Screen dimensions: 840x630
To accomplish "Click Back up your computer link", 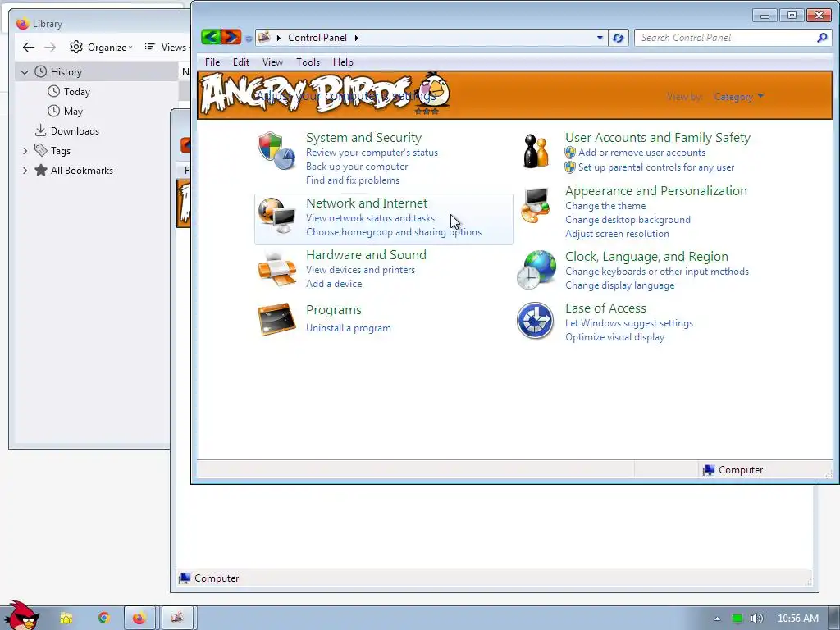I will (x=357, y=167).
